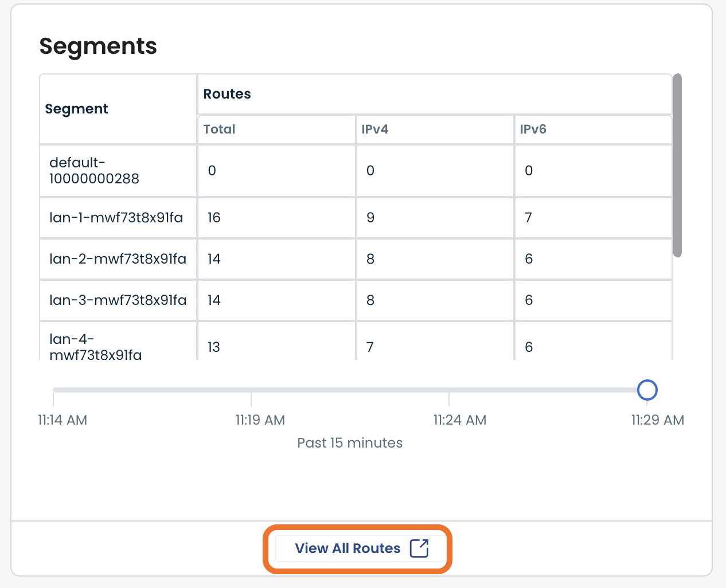726x588 pixels.
Task: Select the lan-1-mwf73t8x91fa segment row
Action: click(x=356, y=218)
